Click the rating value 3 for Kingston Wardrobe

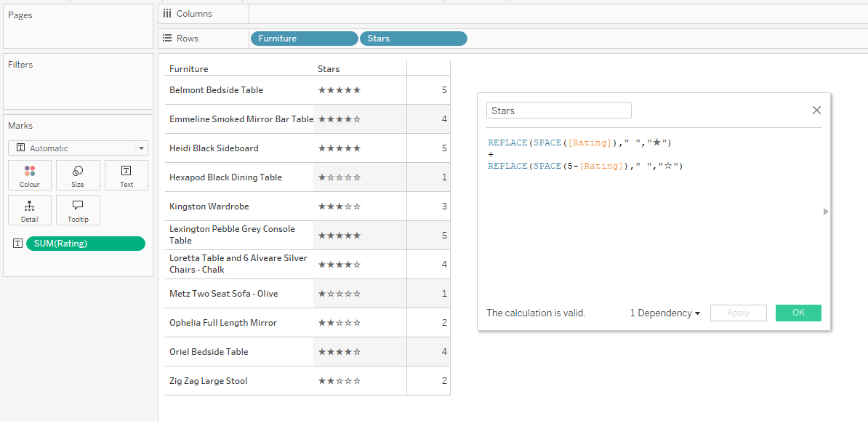pyautogui.click(x=444, y=207)
